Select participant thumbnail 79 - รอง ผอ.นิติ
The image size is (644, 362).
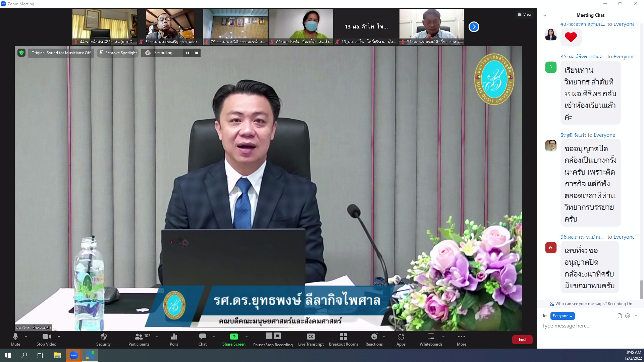235,27
